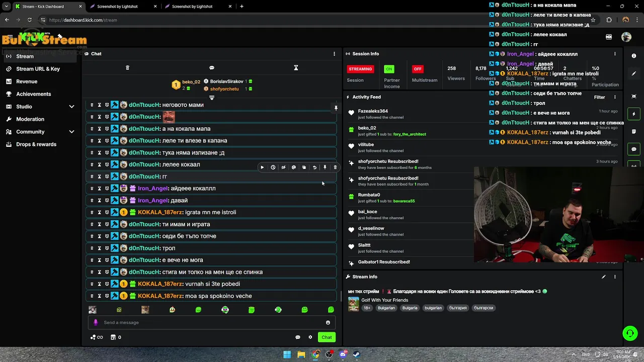Viewport: 644px width, 362px height.
Task: Click the speech bubble icon below the Chat header
Action: (212, 68)
